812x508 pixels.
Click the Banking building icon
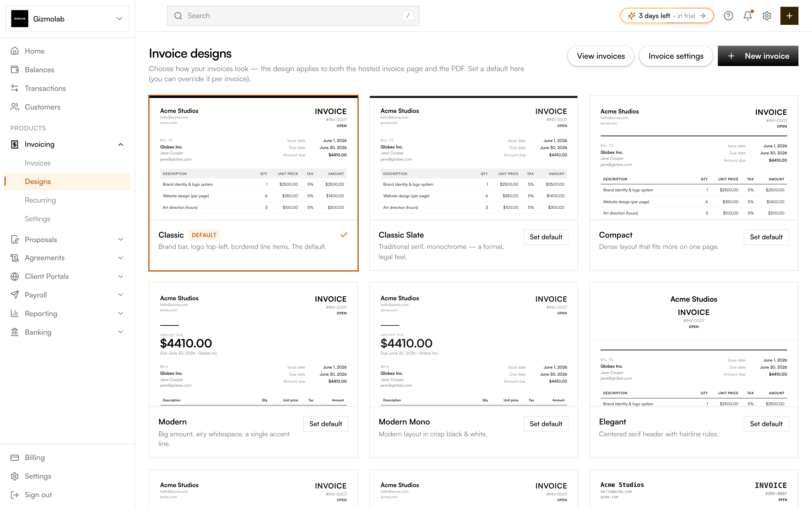(x=14, y=332)
